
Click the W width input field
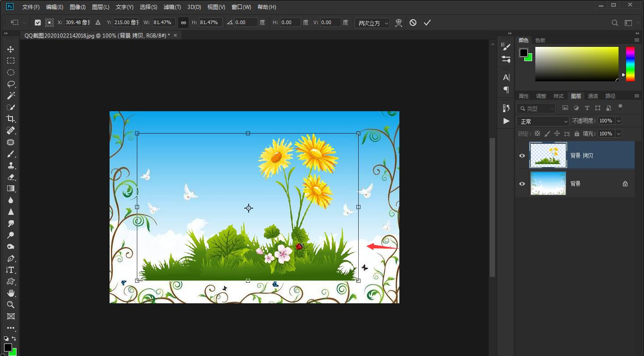(164, 22)
